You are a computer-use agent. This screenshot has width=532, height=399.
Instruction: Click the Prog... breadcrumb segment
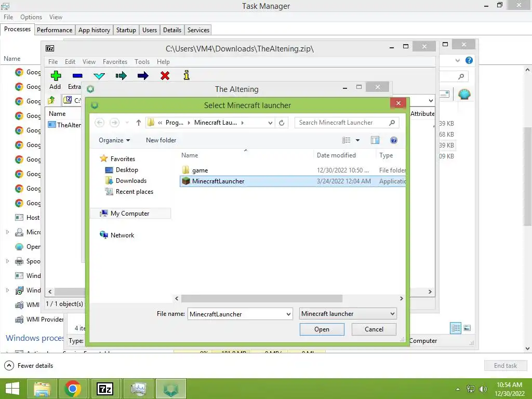coord(175,123)
